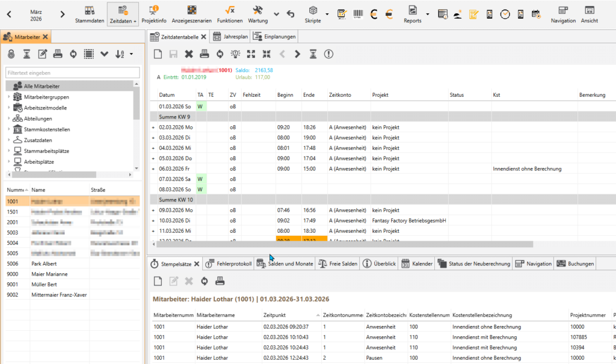The width and height of the screenshot is (616, 364).
Task: Go to next month with right arrow
Action: [x=63, y=14]
